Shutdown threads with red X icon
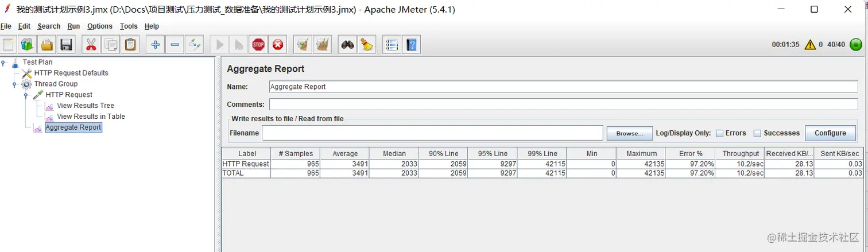Viewport: 868px width, 252px height. [x=278, y=44]
